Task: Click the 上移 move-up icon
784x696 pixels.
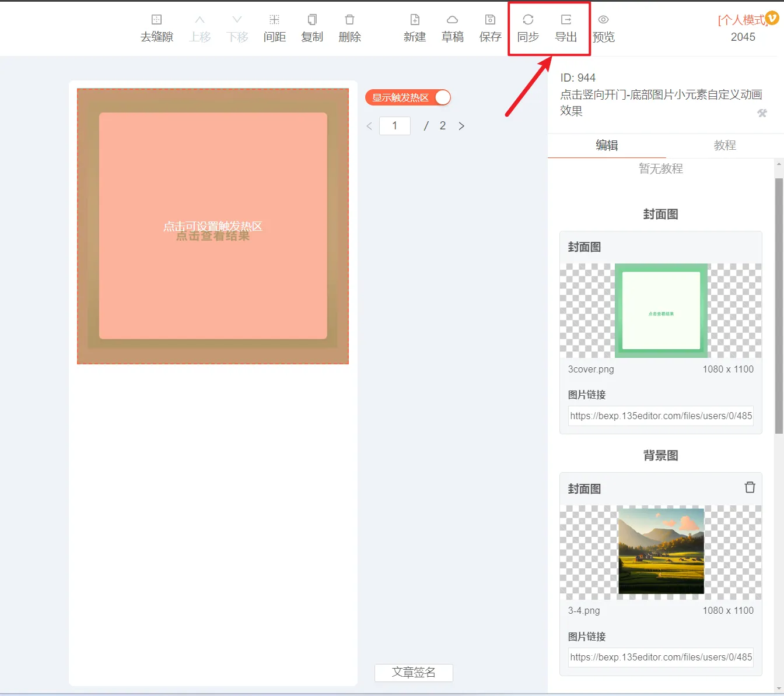Action: pos(199,19)
